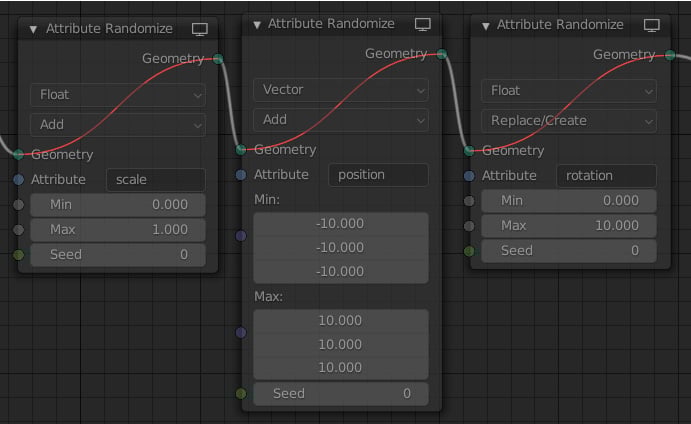Viewport: 691px width, 424px height.
Task: Click Min input socket of rotation node
Action: click(469, 201)
